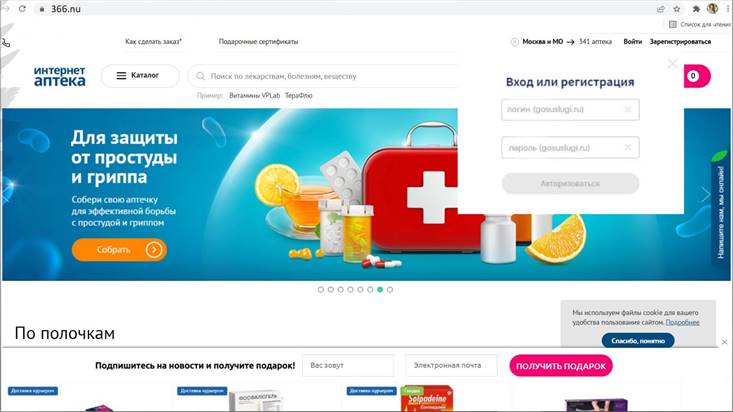Clear the login field with its X
This screenshot has height=412, width=733.
tap(628, 109)
